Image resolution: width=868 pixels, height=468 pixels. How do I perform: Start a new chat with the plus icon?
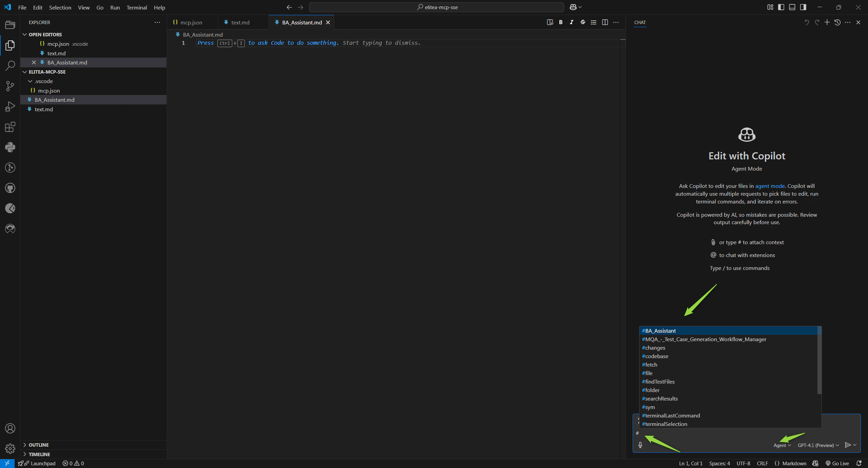(x=827, y=22)
